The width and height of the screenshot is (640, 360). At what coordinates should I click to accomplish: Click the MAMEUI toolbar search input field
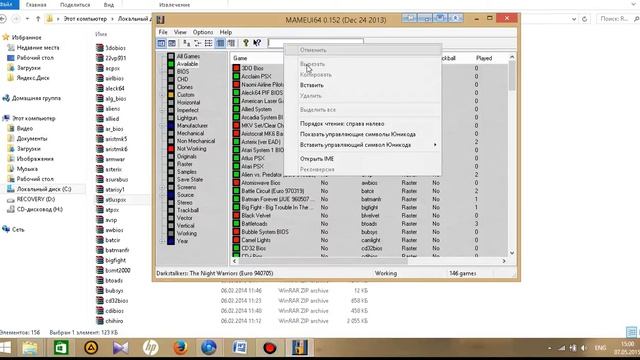coord(316,42)
